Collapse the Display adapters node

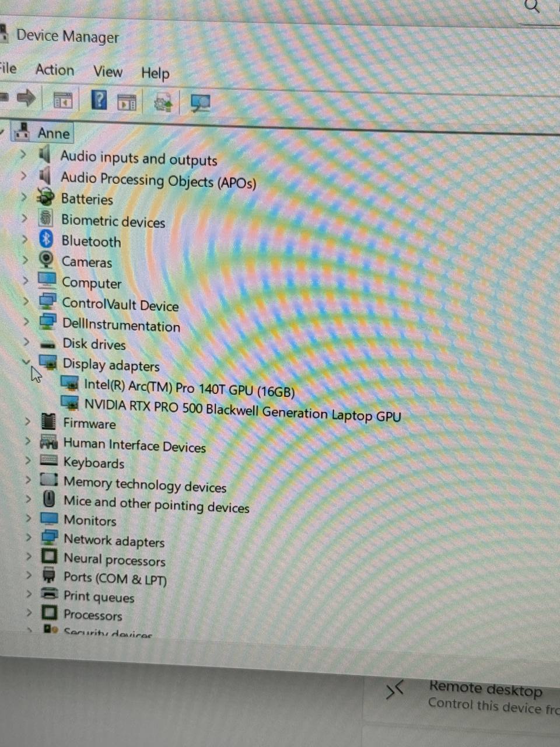[x=26, y=362]
